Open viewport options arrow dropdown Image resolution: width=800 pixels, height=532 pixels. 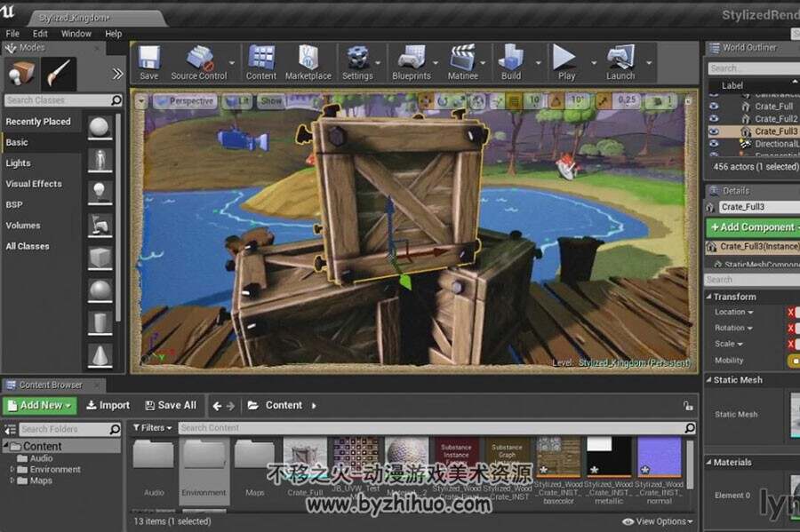tap(141, 101)
